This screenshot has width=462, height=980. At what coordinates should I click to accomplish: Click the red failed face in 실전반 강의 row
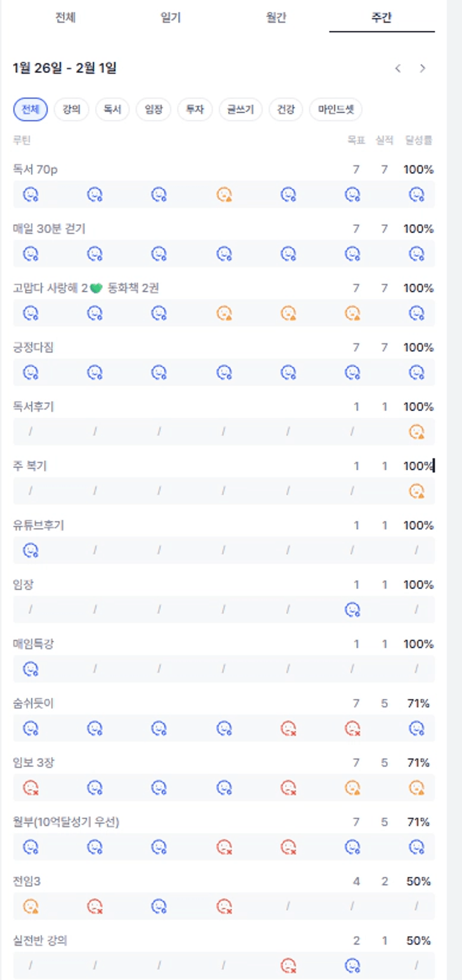(x=288, y=965)
